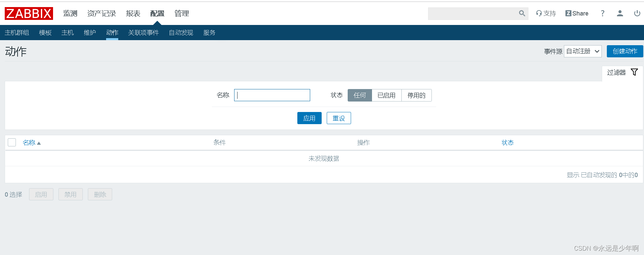Go to the 主机 submenu
Viewport: 644px width, 255px height.
(x=68, y=33)
